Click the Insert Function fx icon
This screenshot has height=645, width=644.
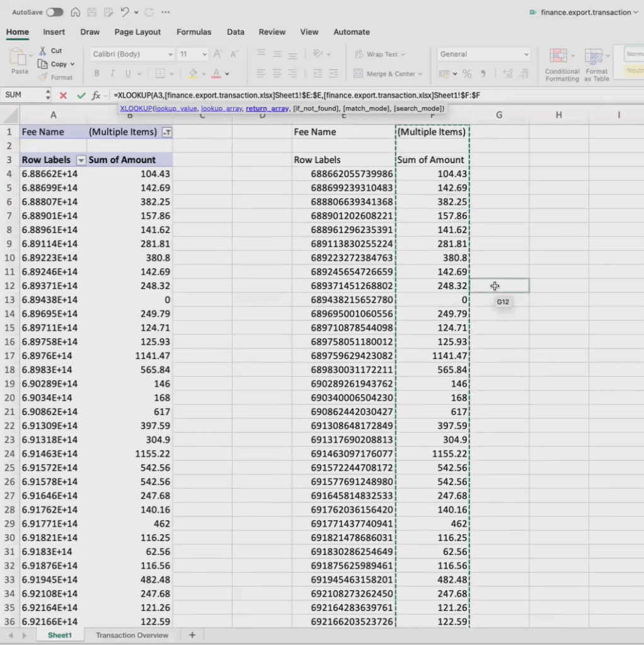[x=96, y=95]
